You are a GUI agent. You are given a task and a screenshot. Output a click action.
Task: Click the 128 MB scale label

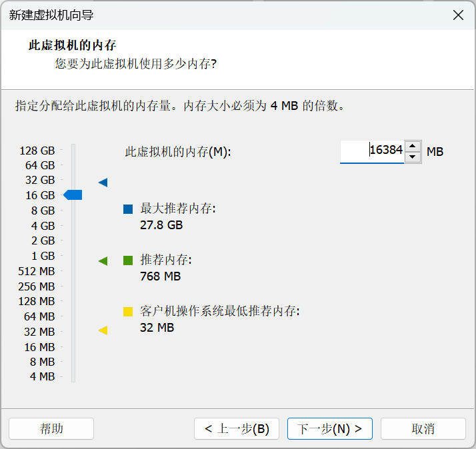[36, 301]
